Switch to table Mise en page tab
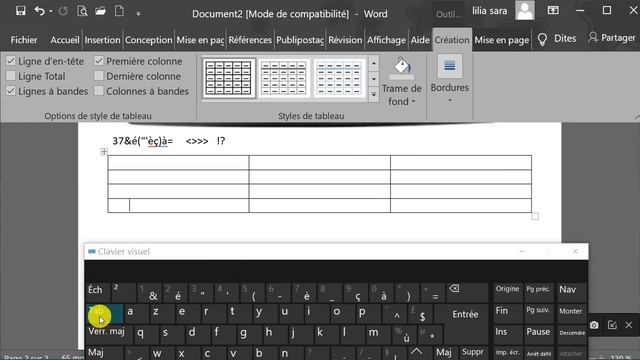Image resolution: width=640 pixels, height=360 pixels. 501,40
